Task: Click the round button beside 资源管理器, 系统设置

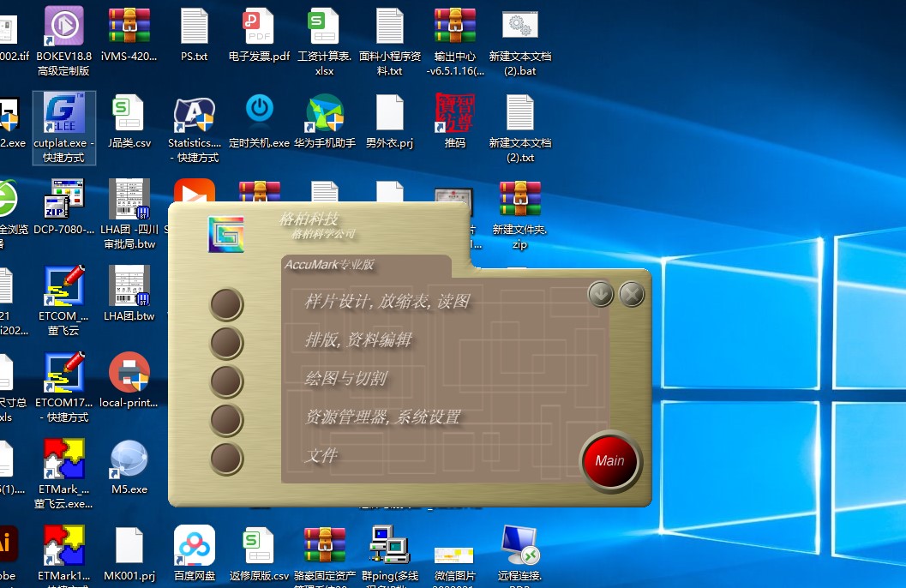Action: 226,420
